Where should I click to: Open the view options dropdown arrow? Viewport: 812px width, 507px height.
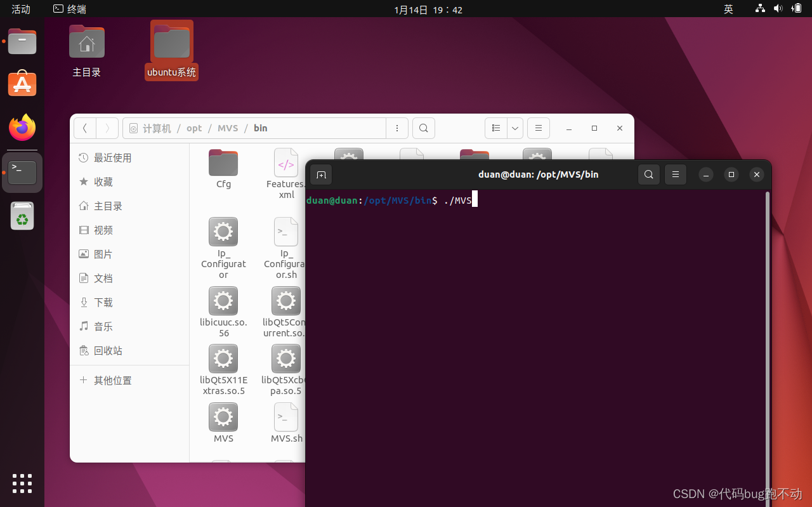[514, 128]
